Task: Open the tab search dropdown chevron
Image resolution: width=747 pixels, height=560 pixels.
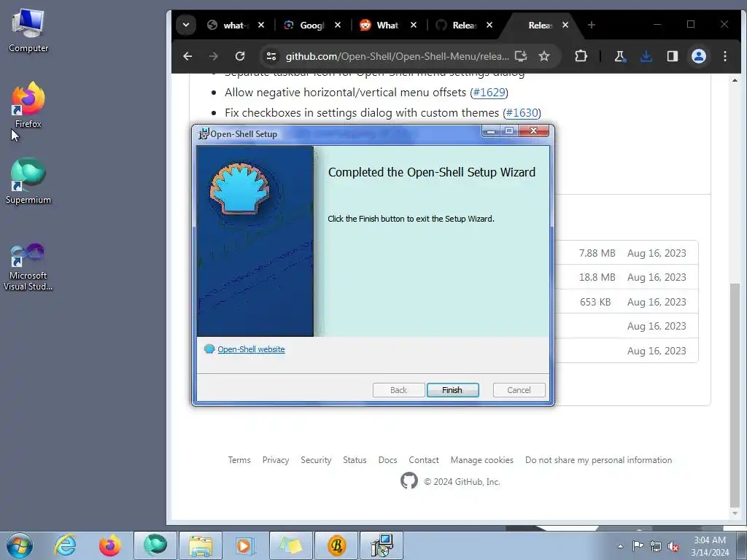Action: pos(186,25)
